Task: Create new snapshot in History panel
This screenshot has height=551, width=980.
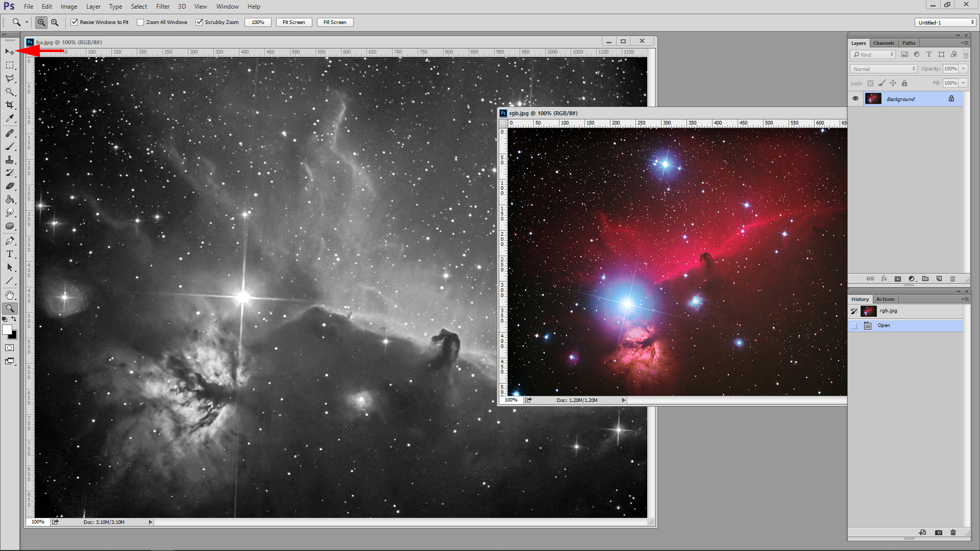Action: [939, 533]
